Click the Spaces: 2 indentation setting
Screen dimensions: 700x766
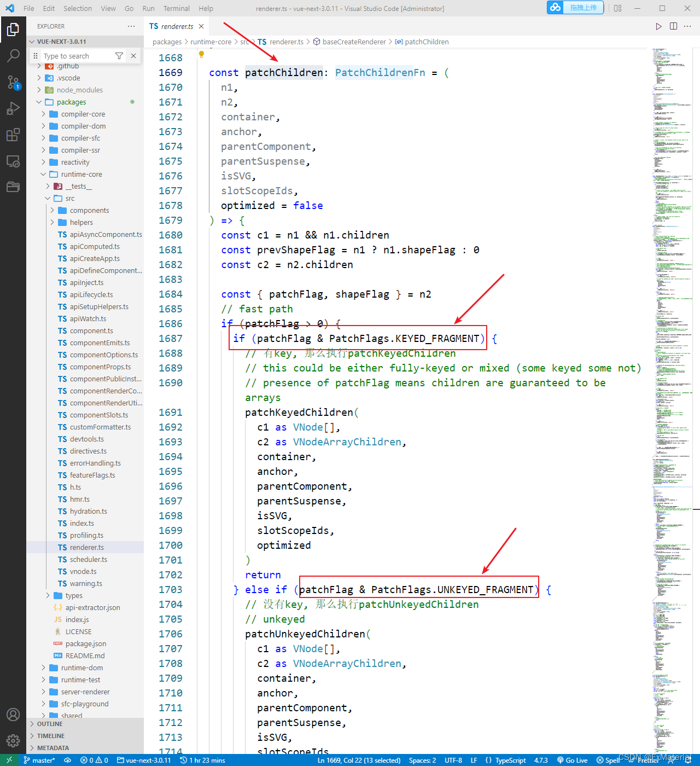pyautogui.click(x=422, y=760)
